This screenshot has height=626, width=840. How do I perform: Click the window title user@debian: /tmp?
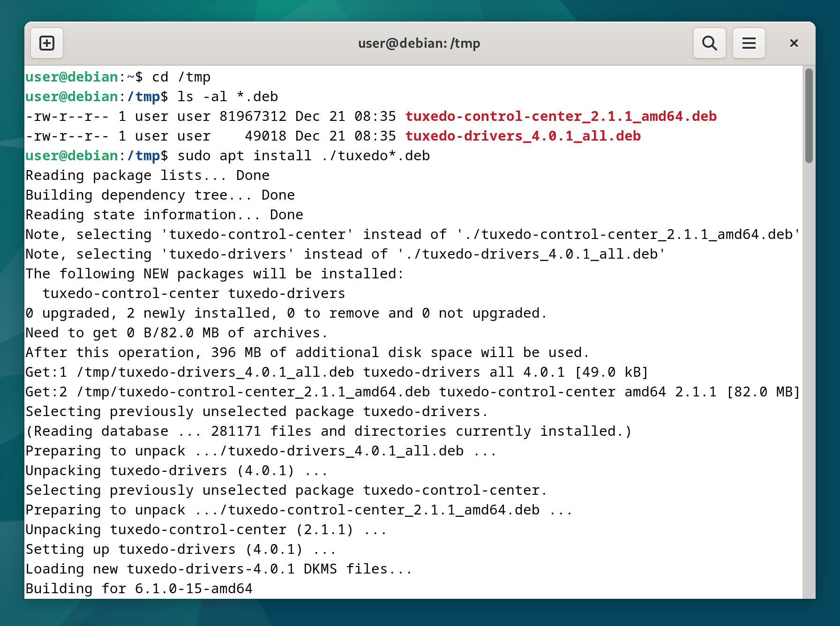[x=419, y=43]
